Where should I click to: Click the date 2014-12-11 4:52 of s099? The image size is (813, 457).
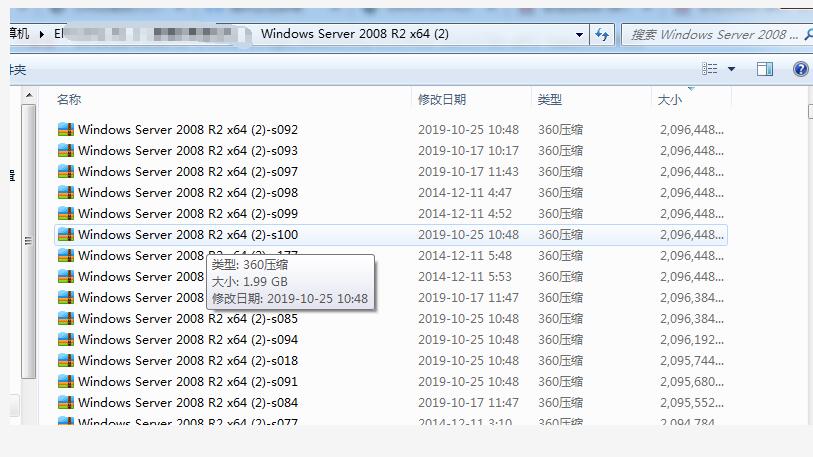pos(465,214)
